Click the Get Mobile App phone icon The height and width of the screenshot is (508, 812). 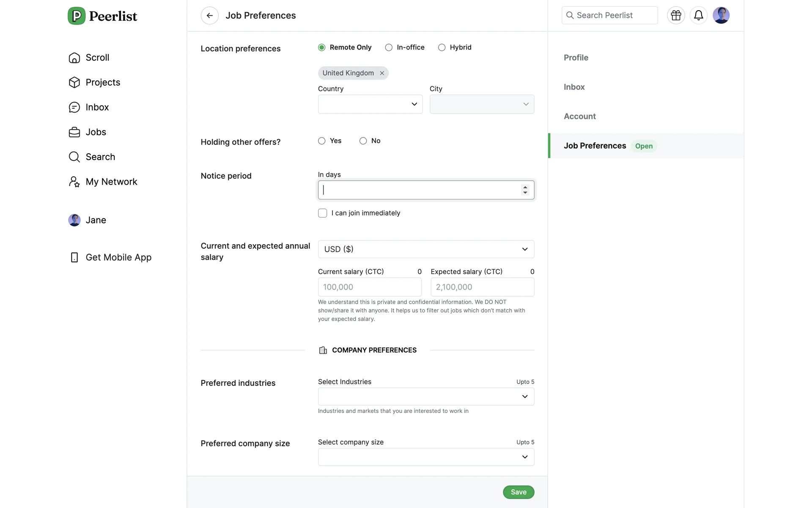pos(74,257)
